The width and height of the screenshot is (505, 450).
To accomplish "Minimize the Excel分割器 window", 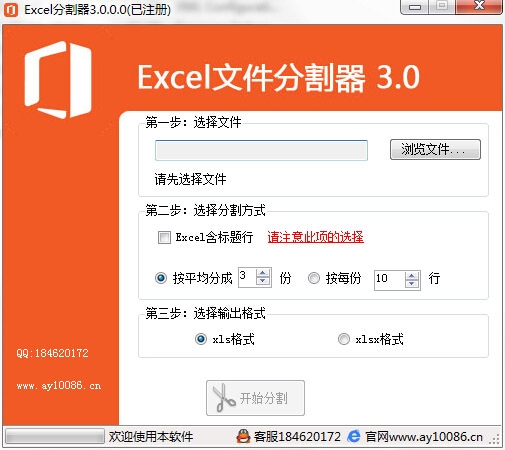I will coord(415,7).
